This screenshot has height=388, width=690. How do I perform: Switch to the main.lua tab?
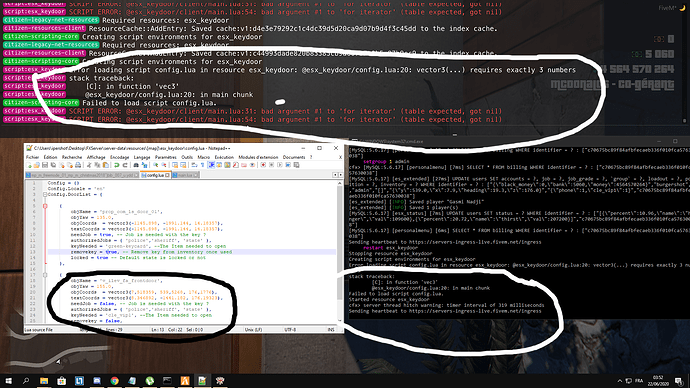pos(185,175)
